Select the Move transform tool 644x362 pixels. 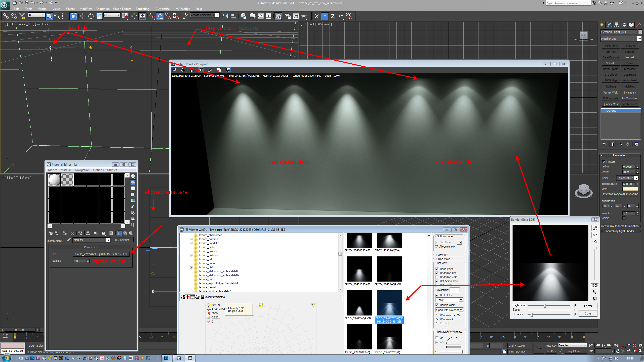[x=83, y=16]
